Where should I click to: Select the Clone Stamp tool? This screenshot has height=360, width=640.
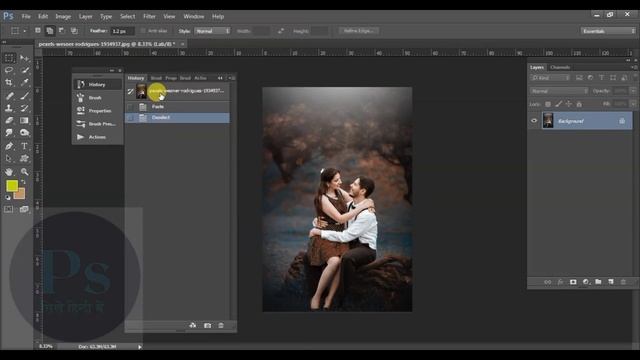pyautogui.click(x=9, y=108)
